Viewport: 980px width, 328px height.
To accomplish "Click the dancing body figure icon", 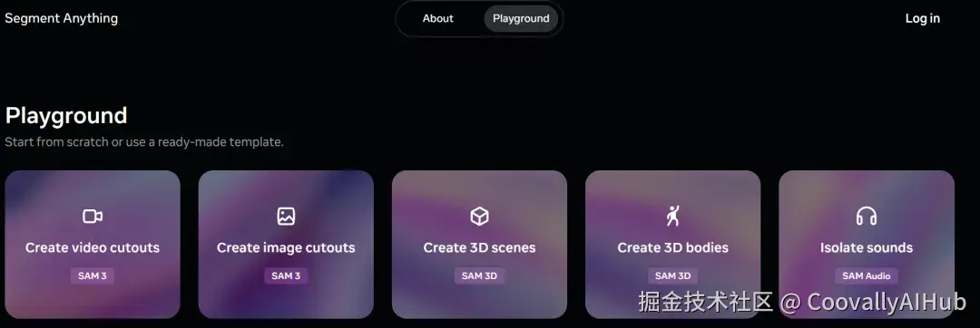I will [672, 217].
